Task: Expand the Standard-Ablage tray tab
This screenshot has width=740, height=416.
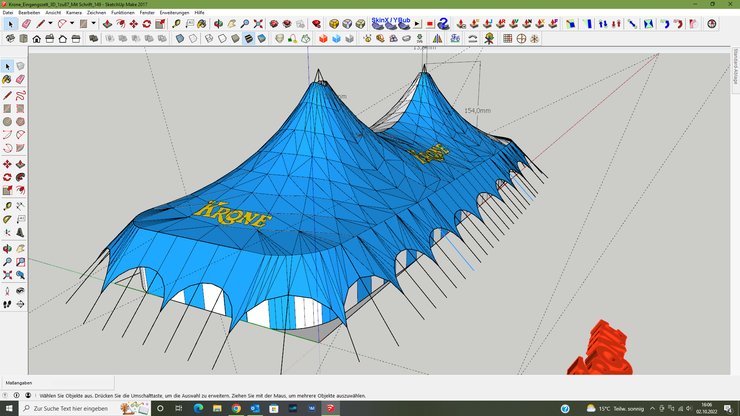Action: [735, 67]
